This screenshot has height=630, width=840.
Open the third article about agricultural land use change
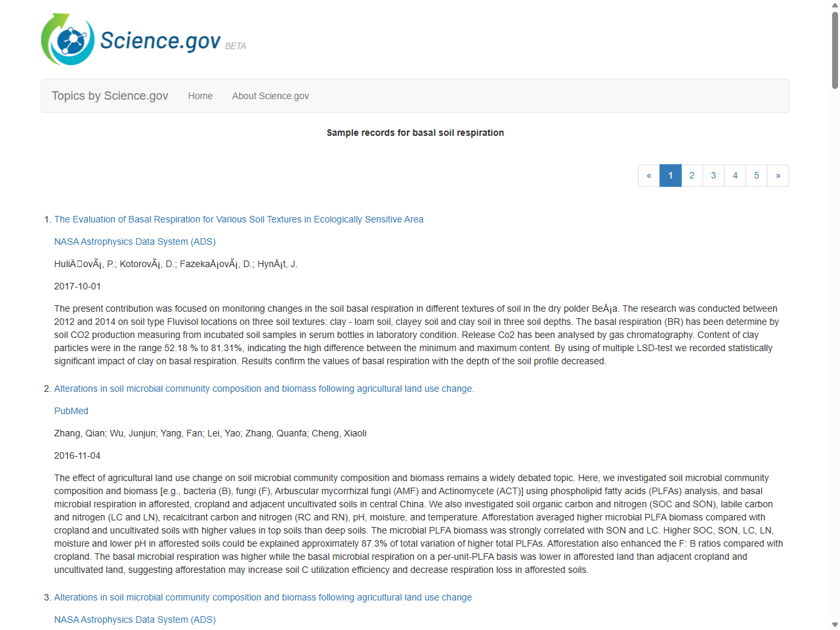(262, 597)
